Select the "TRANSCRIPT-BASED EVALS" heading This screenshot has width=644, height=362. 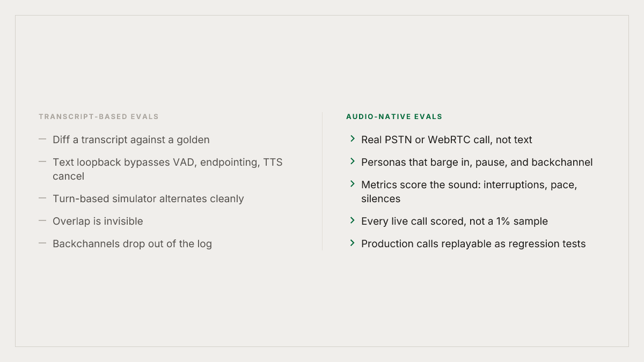tap(99, 116)
